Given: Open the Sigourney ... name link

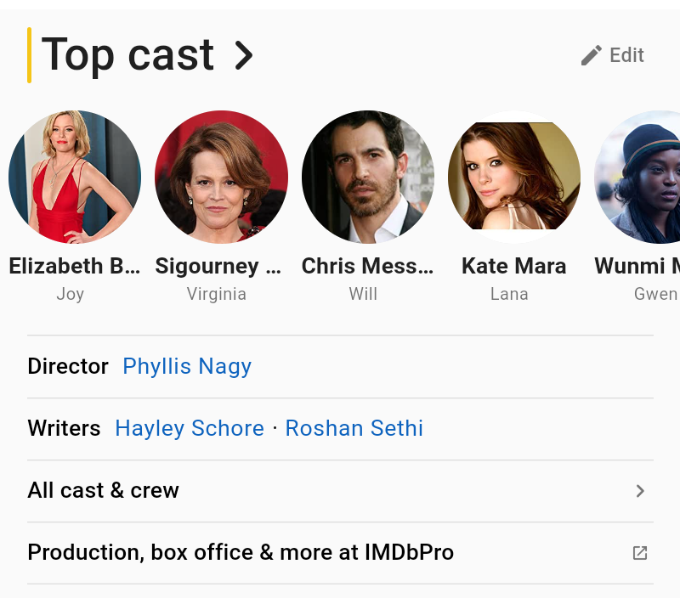Looking at the screenshot, I should [218, 266].
